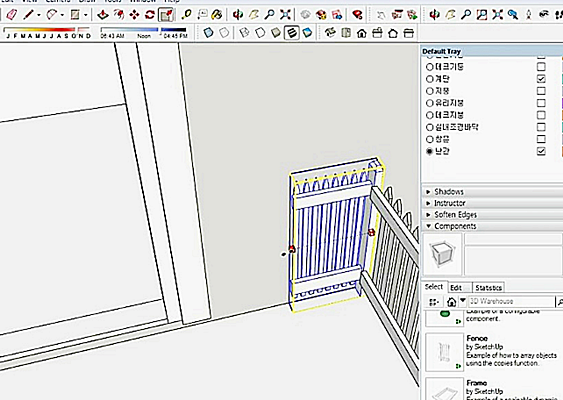This screenshot has height=400, width=563.
Task: Select the Position Camera tool
Action: tap(529, 14)
